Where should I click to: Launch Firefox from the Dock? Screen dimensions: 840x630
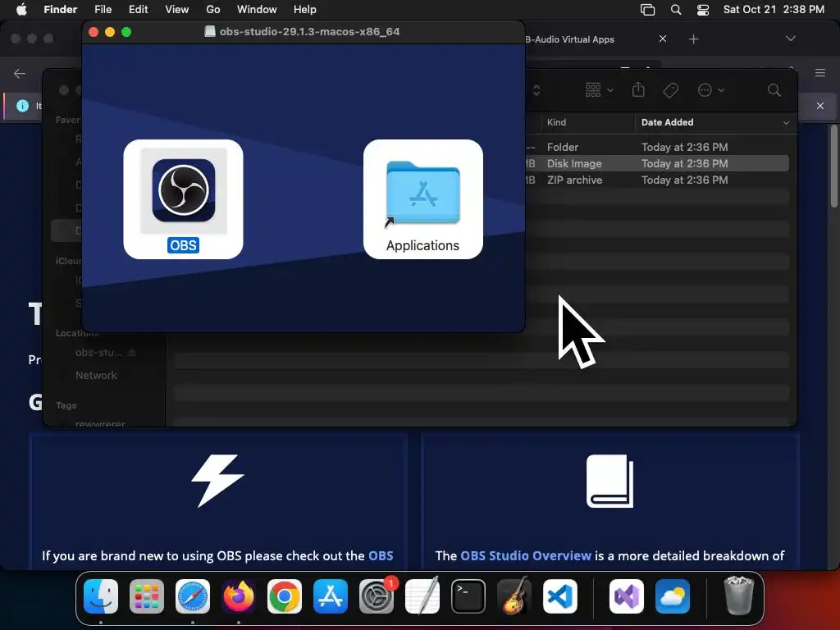239,596
